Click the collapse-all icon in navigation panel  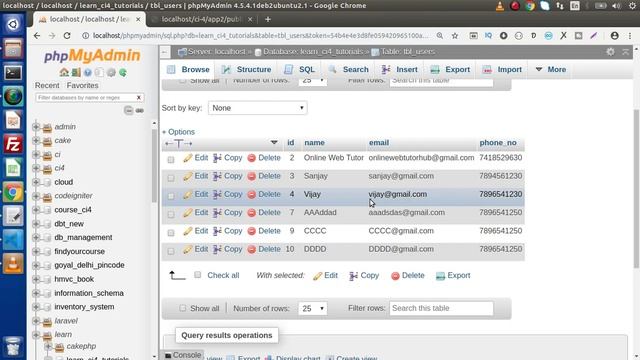tap(129, 111)
